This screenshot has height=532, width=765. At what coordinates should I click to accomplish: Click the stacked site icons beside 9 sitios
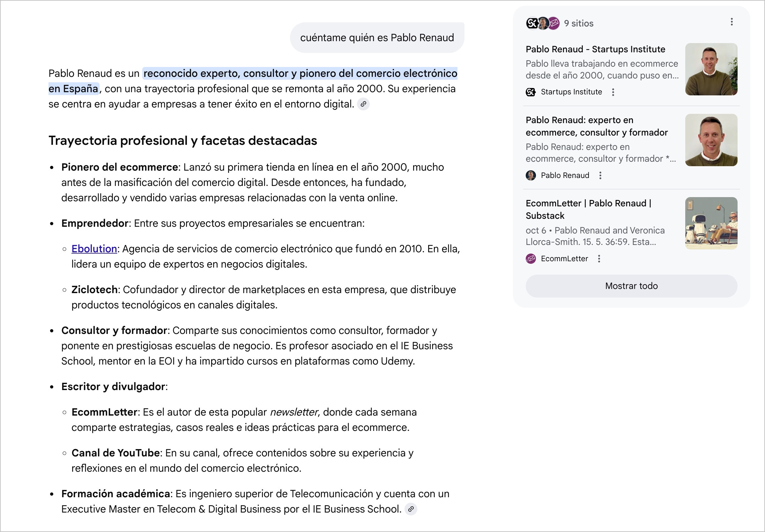(x=542, y=23)
